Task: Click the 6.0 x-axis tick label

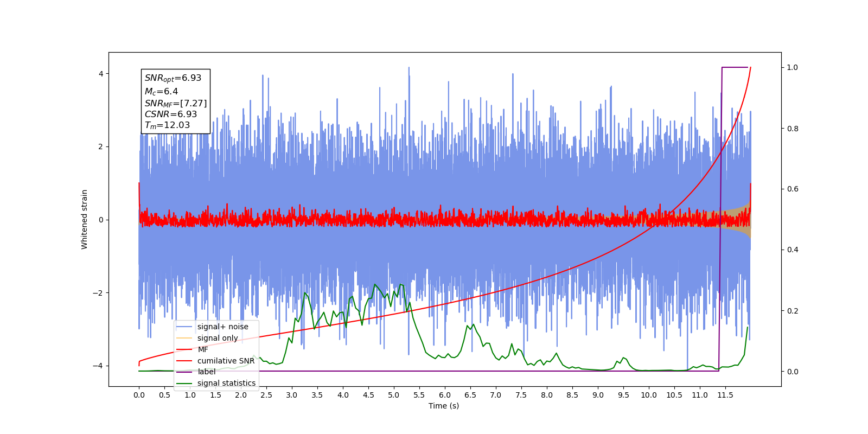Action: click(x=445, y=395)
